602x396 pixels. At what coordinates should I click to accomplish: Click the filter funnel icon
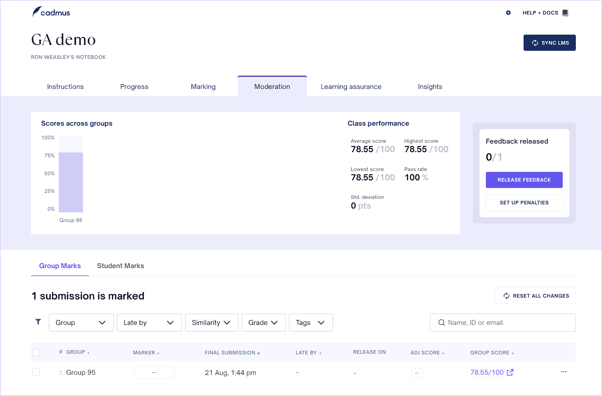tap(38, 322)
